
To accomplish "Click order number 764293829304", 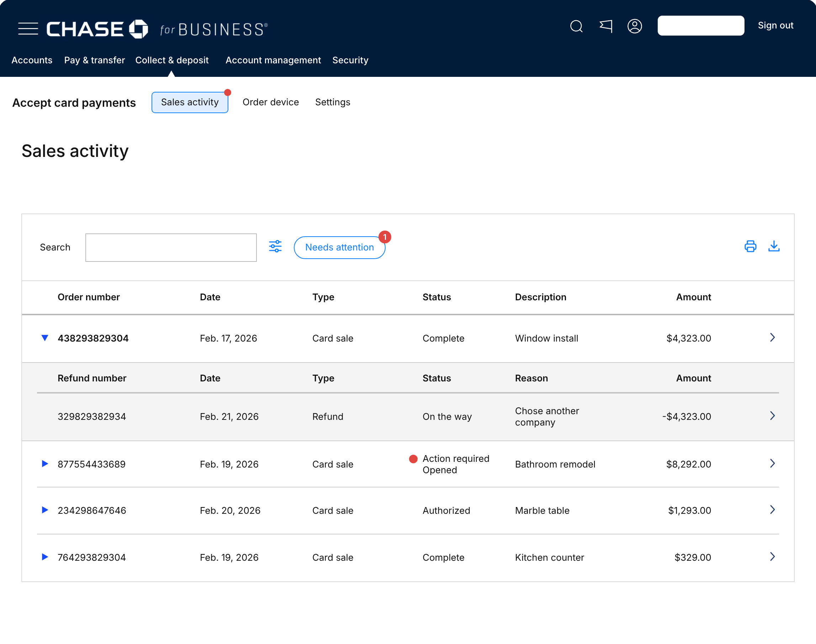I will [91, 557].
